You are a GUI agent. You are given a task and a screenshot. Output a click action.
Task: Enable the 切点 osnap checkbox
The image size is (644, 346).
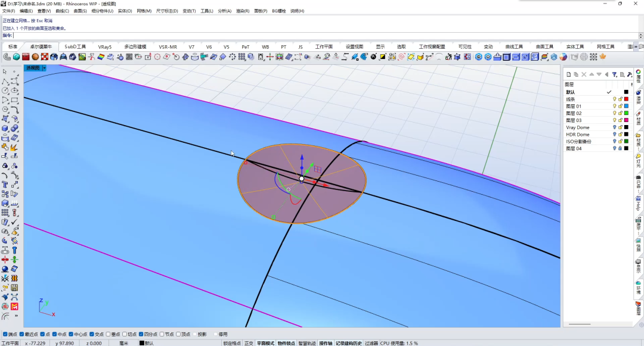(x=125, y=334)
